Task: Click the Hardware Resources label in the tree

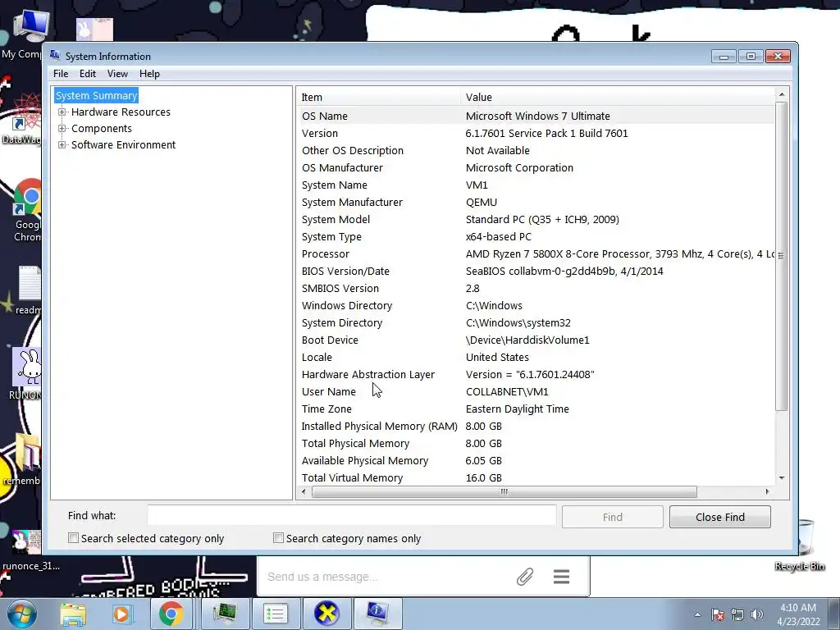Action: (x=121, y=112)
